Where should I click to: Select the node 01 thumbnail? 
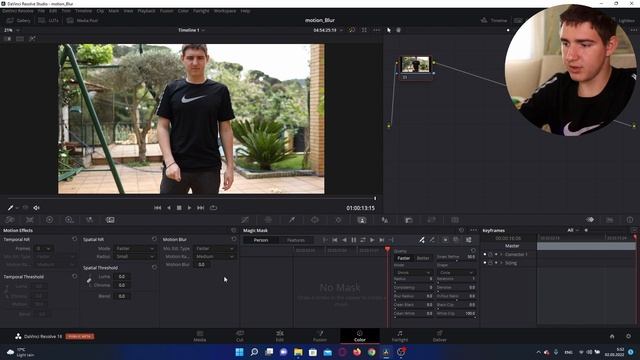coord(415,64)
